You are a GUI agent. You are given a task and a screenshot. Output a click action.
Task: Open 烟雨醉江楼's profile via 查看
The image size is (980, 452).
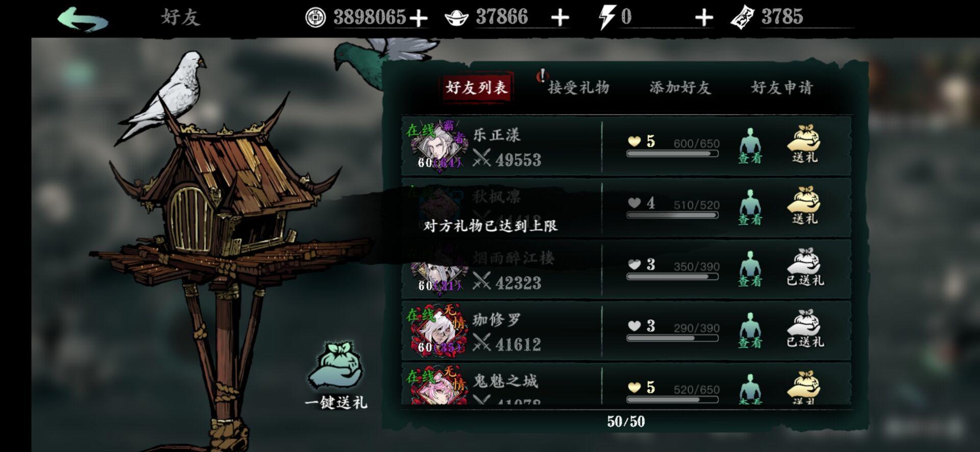pyautogui.click(x=750, y=269)
